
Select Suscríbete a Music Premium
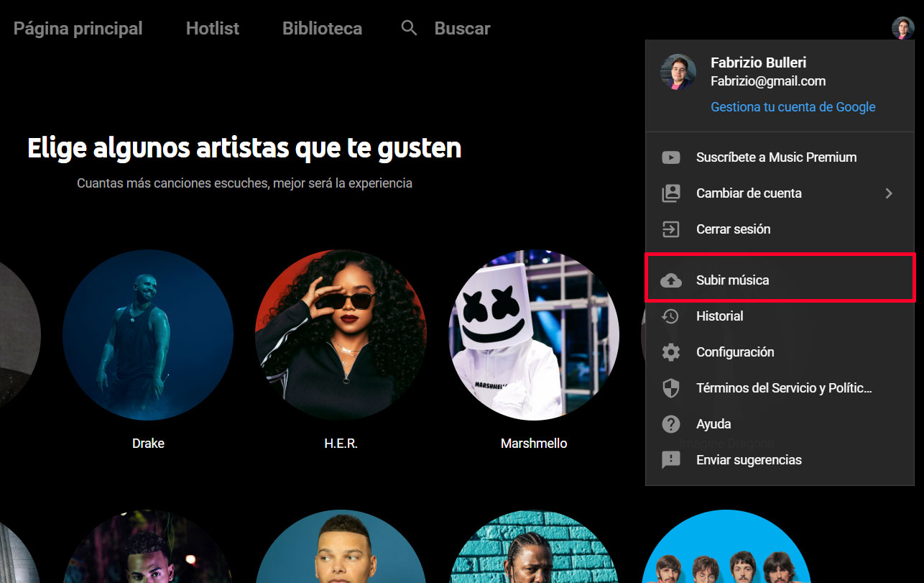pyautogui.click(x=780, y=157)
